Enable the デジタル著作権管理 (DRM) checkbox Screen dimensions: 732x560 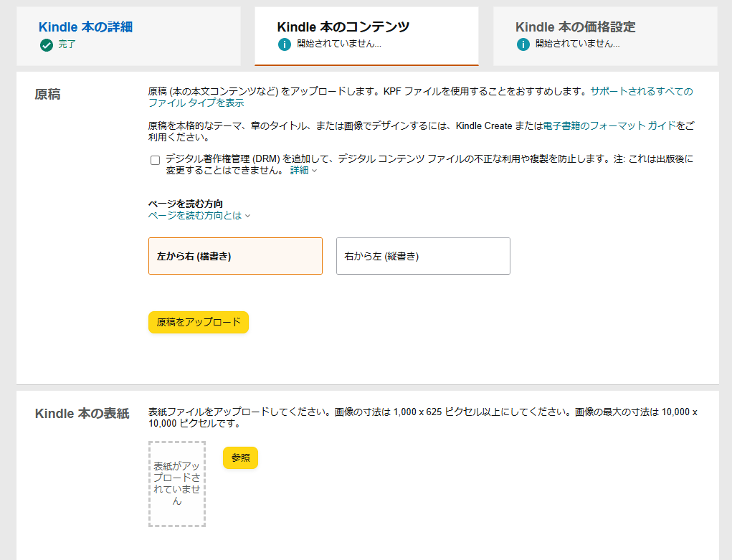155,160
